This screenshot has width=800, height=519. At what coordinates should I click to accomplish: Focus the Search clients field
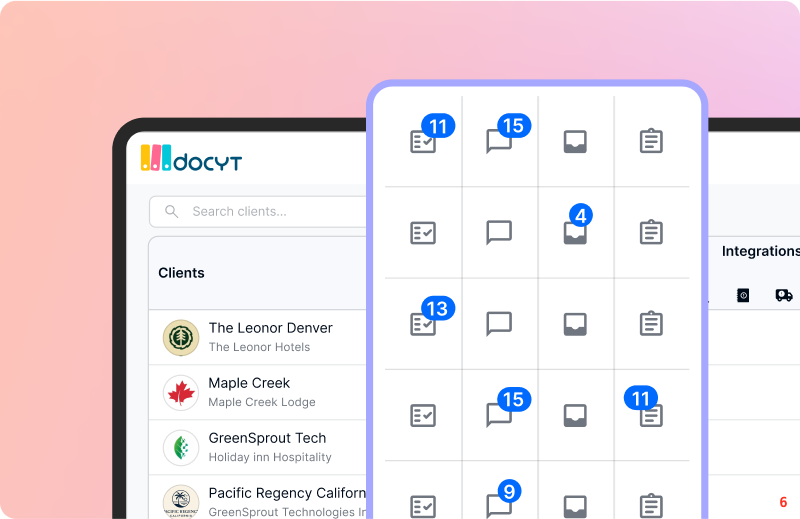pyautogui.click(x=258, y=211)
